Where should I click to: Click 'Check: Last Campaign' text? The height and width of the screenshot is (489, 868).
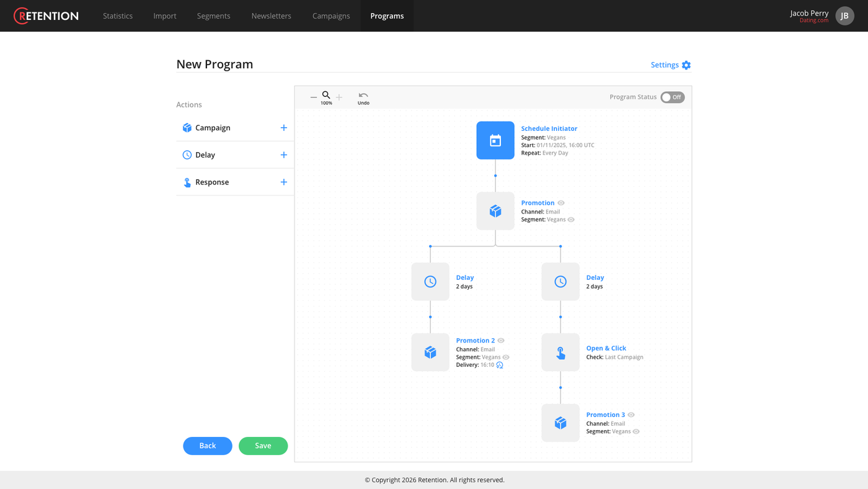pyautogui.click(x=614, y=357)
